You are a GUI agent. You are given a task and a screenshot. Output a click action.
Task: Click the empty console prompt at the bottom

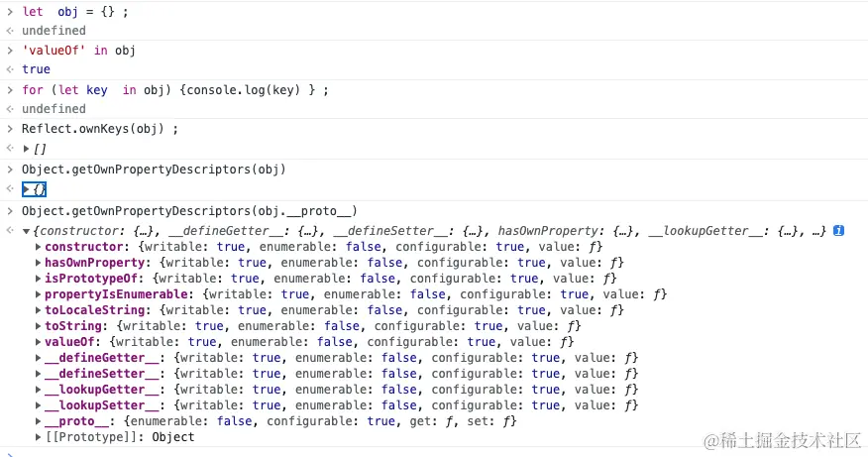(x=198, y=452)
